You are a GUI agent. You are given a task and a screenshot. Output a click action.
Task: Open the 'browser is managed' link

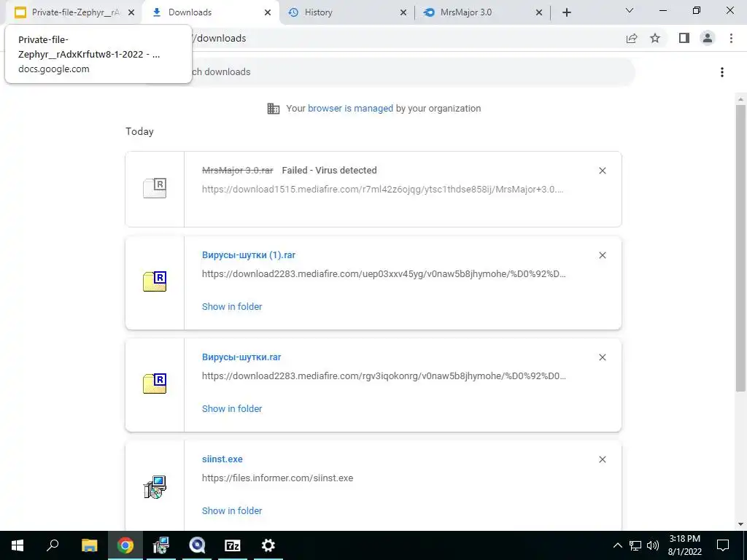pos(350,109)
